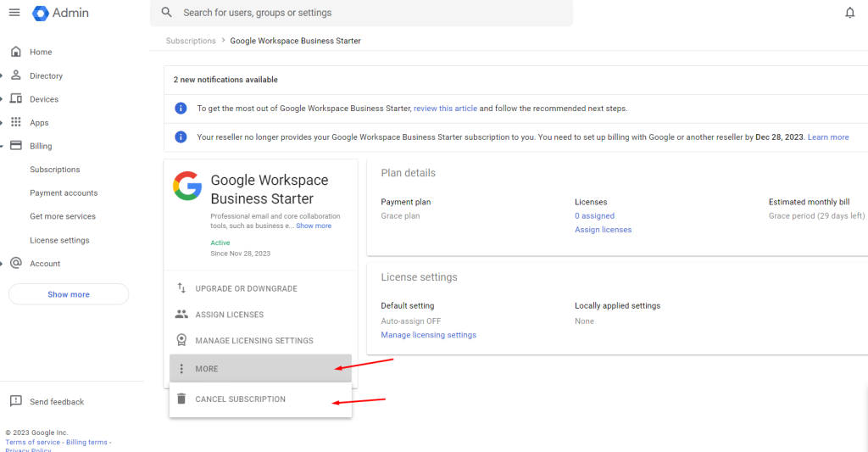Click the Google Admin logo
The width and height of the screenshot is (868, 452).
[x=41, y=14]
